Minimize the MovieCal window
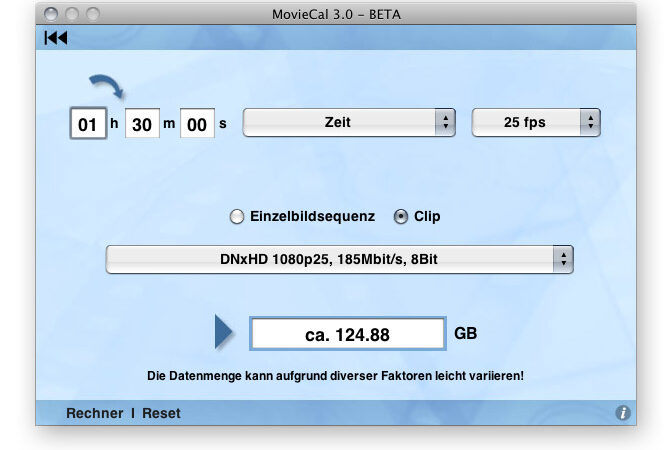The width and height of the screenshot is (671, 450). point(72,14)
